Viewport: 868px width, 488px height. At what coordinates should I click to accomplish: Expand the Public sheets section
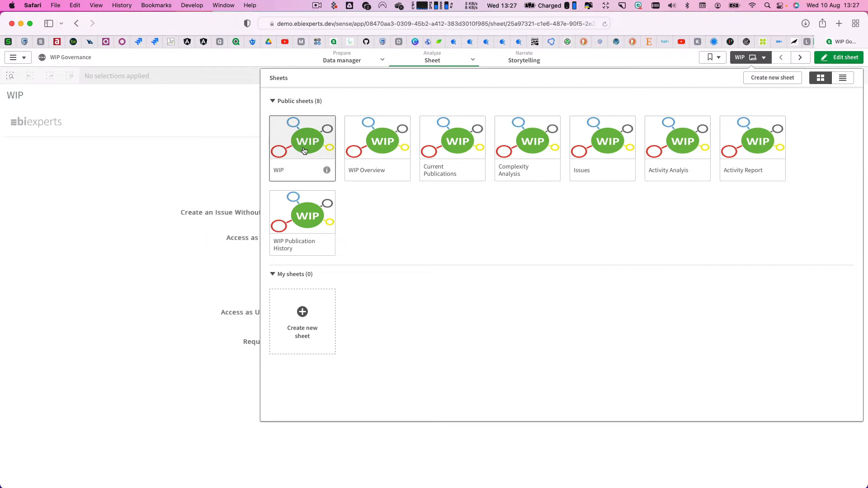(273, 100)
